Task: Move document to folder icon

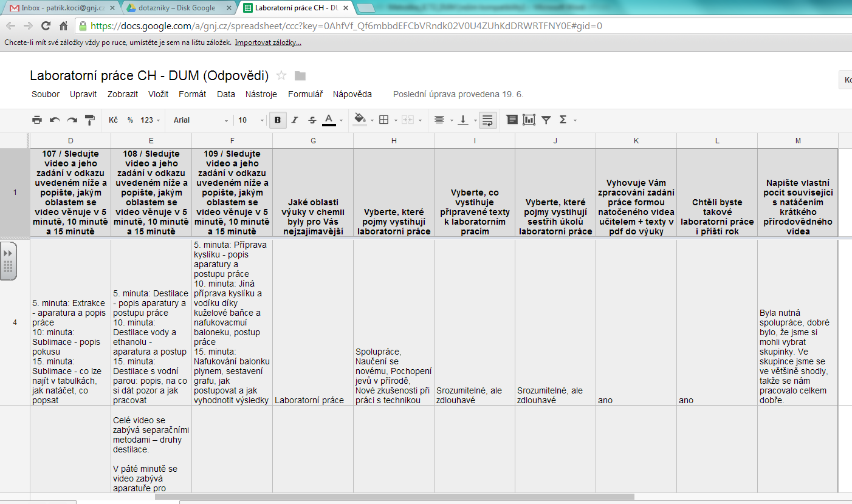Action: coord(300,76)
